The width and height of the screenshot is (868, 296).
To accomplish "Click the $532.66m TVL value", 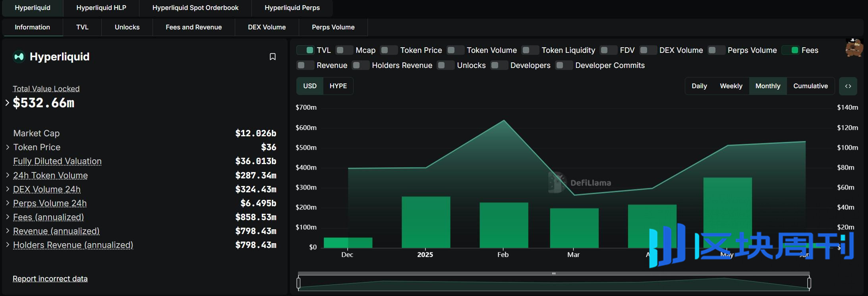I will tap(44, 103).
